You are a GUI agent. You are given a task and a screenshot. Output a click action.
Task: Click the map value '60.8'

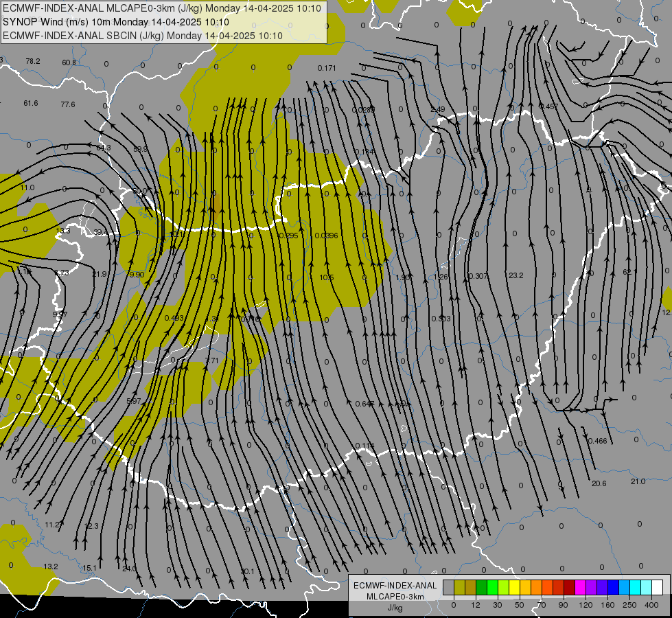(69, 62)
